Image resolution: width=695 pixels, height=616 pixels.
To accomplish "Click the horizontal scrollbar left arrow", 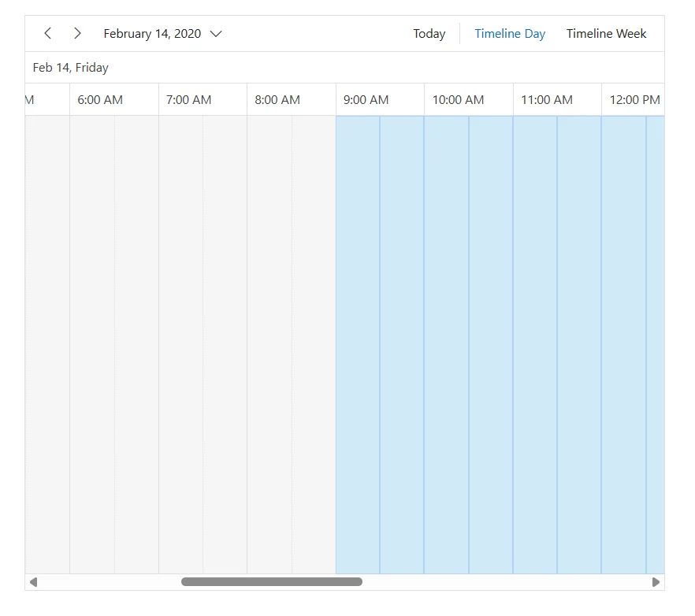I will (x=33, y=582).
